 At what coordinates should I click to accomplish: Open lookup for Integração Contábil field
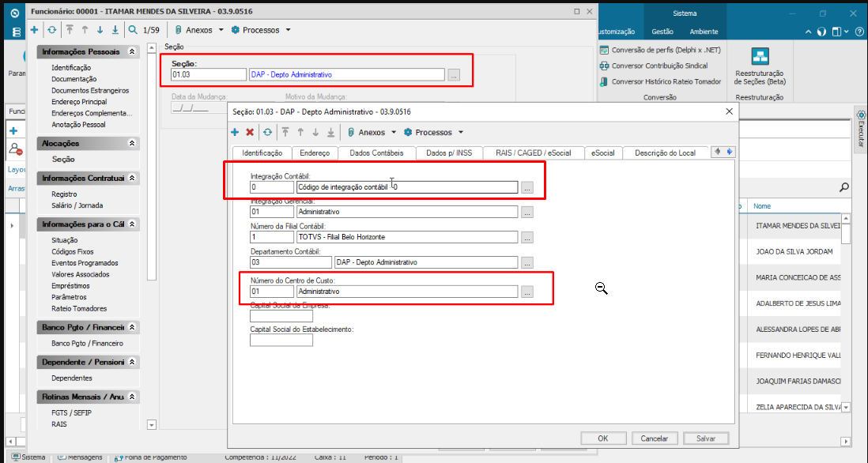coord(527,187)
